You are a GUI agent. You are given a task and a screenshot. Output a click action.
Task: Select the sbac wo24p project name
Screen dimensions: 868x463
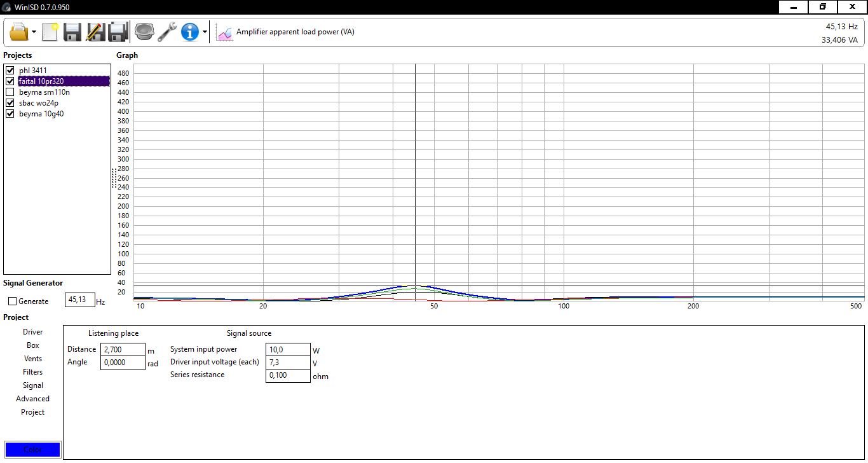[39, 103]
